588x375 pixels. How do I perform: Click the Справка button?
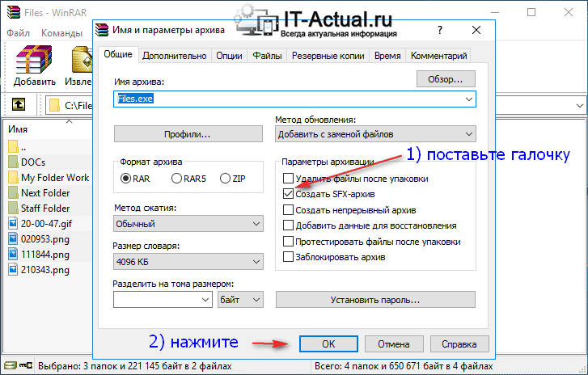click(x=459, y=344)
